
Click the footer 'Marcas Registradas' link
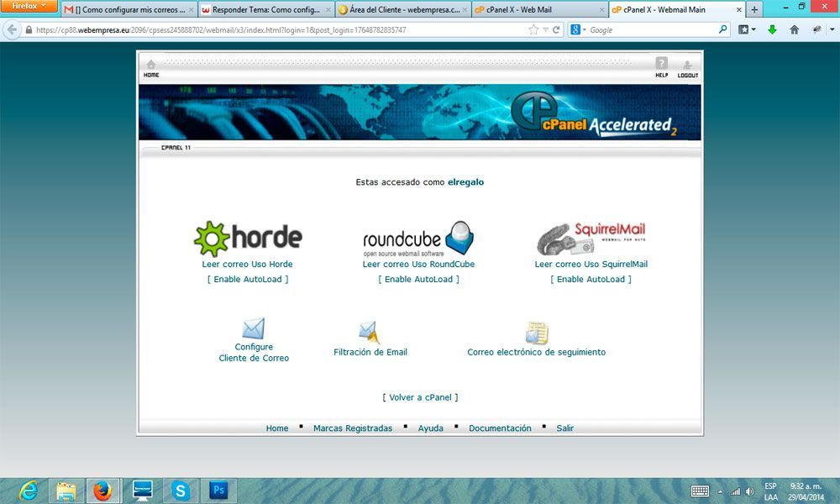353,428
